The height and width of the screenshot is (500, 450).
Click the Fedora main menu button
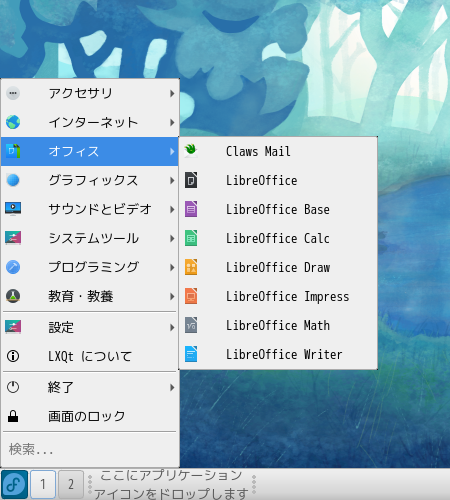point(14,484)
